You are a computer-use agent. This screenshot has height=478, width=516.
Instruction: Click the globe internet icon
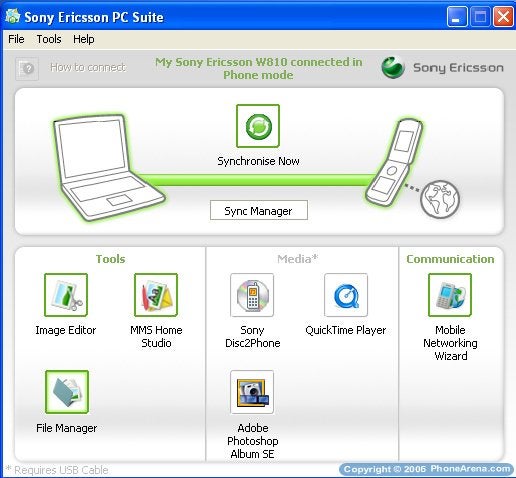[x=440, y=199]
